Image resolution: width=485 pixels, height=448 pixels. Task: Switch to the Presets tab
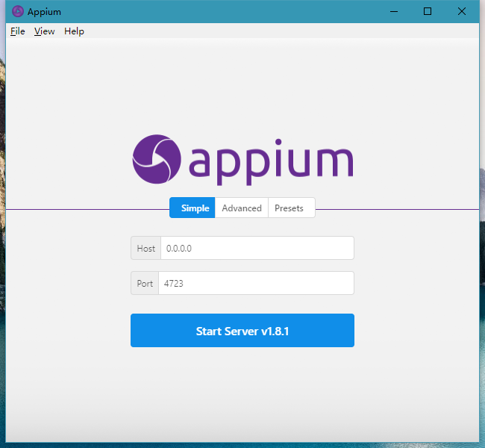[291, 208]
